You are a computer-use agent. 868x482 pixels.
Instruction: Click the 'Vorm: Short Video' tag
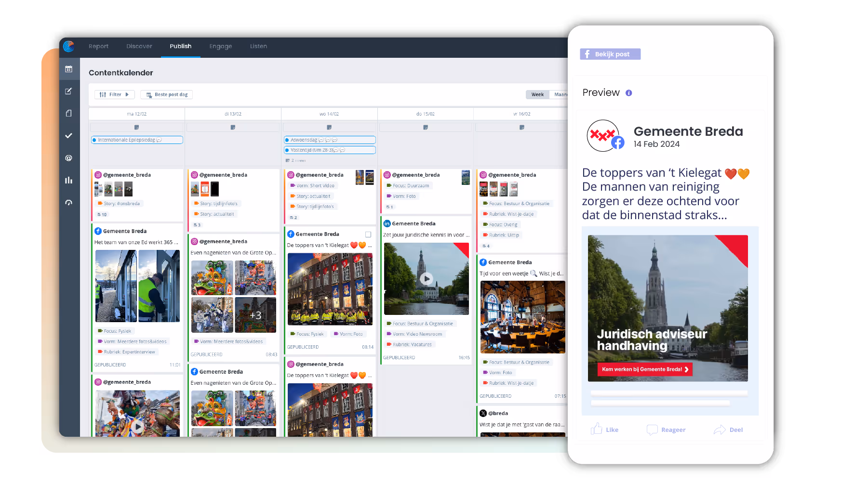[x=312, y=186]
